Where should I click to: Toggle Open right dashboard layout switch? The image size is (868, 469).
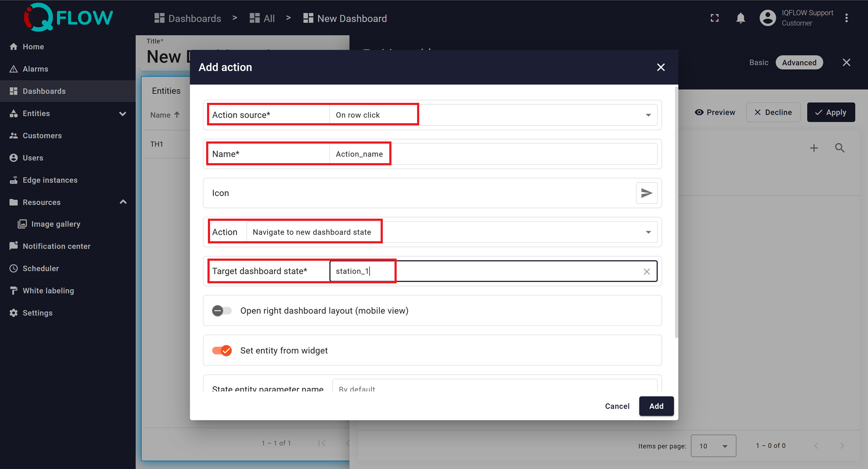click(x=222, y=311)
